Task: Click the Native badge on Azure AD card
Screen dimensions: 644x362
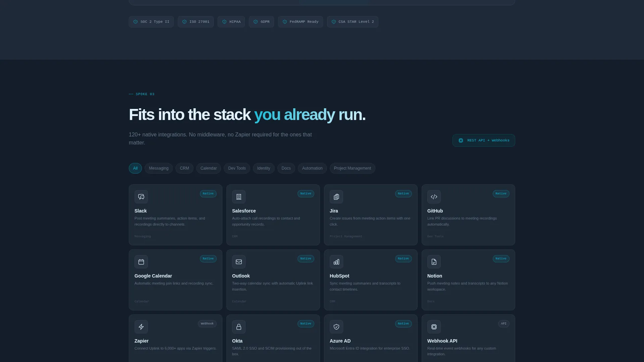Action: tap(404, 324)
